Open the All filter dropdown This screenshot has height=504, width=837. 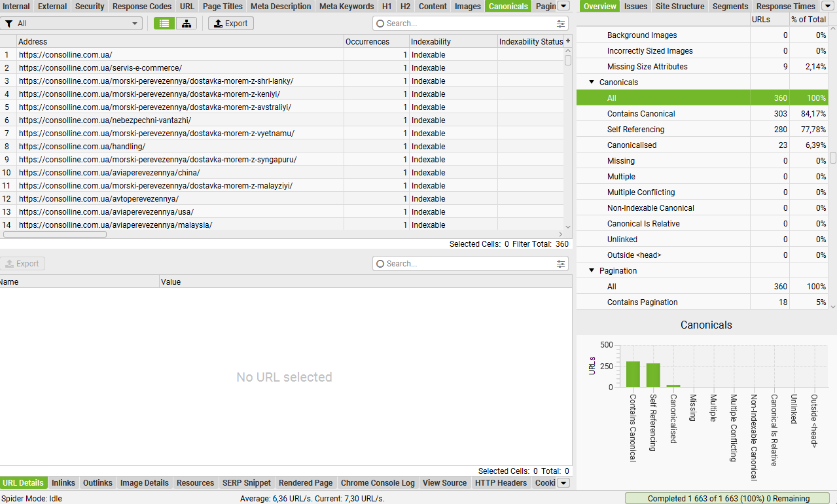pyautogui.click(x=71, y=24)
